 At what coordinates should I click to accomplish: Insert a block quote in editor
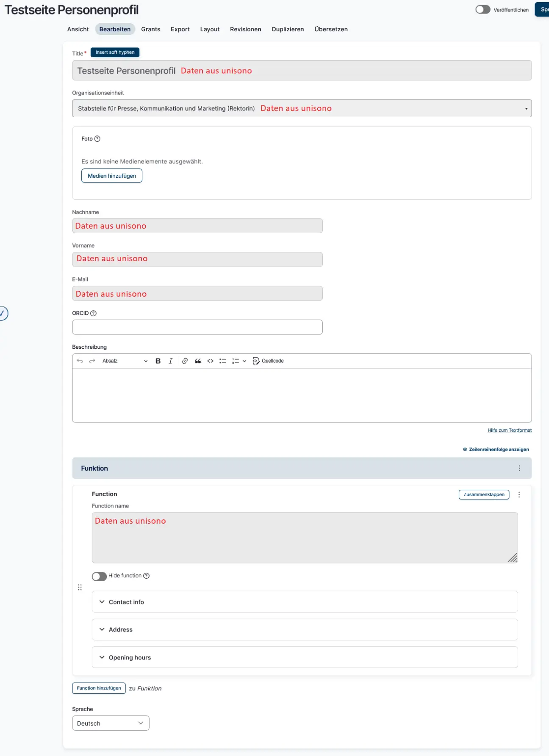pos(198,361)
